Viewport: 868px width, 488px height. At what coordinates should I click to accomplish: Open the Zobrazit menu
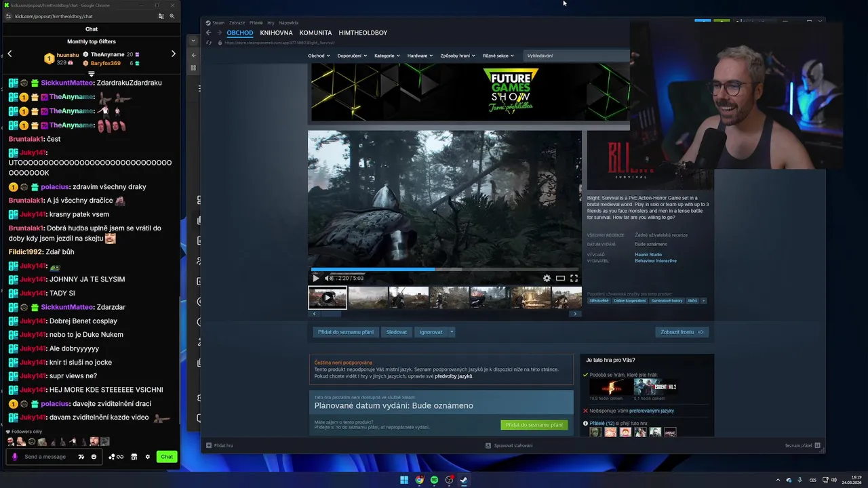pyautogui.click(x=237, y=23)
